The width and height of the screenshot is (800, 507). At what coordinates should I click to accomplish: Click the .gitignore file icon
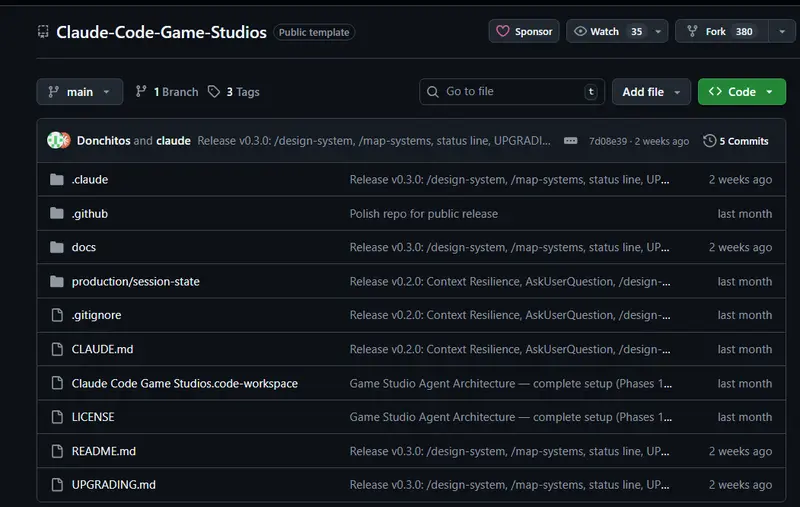(57, 315)
